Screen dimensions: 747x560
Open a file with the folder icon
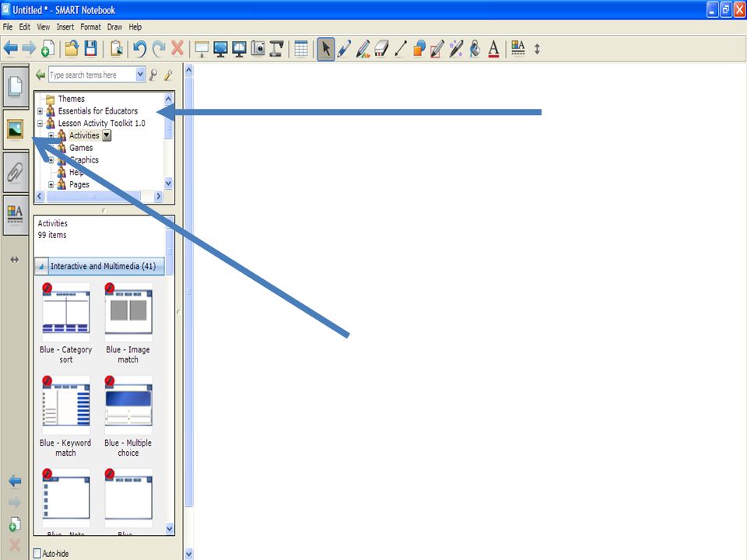(72, 48)
